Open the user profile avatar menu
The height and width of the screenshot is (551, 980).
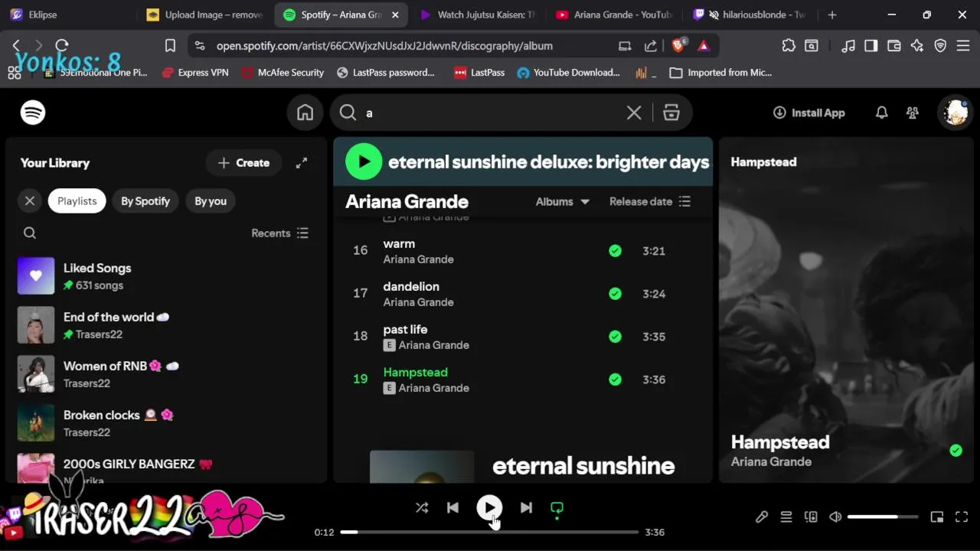pos(955,112)
